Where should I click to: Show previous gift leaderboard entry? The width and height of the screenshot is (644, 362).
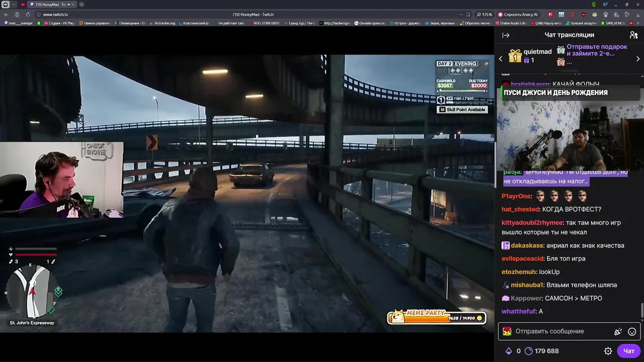click(501, 59)
